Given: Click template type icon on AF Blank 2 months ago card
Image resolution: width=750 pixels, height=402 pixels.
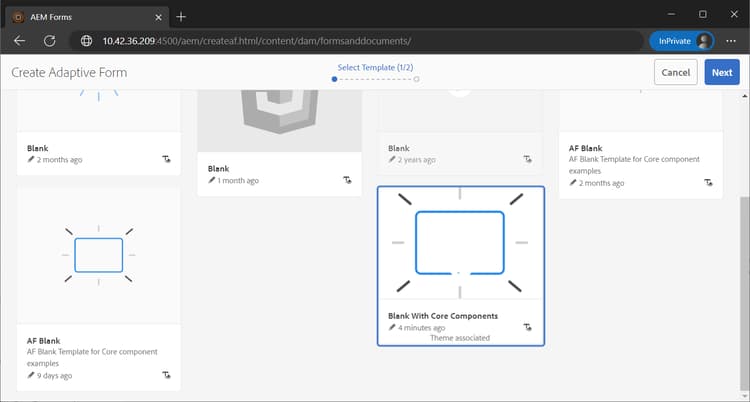Looking at the screenshot, I should pos(708,182).
